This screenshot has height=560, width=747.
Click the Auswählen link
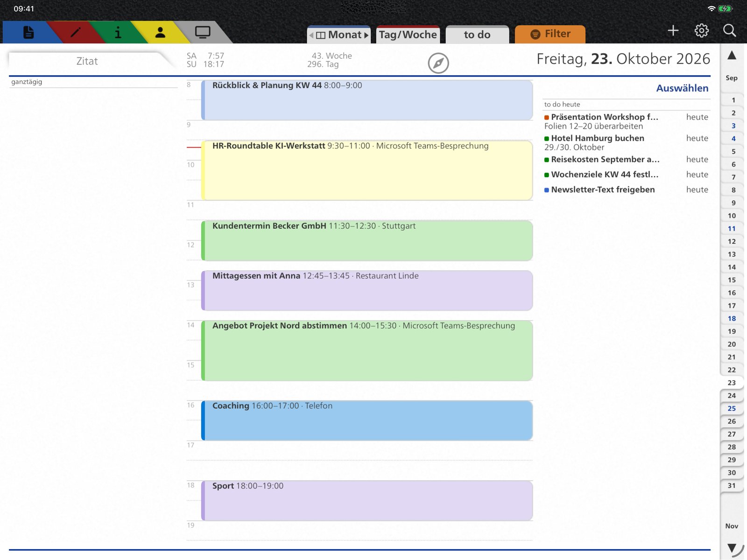tap(682, 88)
